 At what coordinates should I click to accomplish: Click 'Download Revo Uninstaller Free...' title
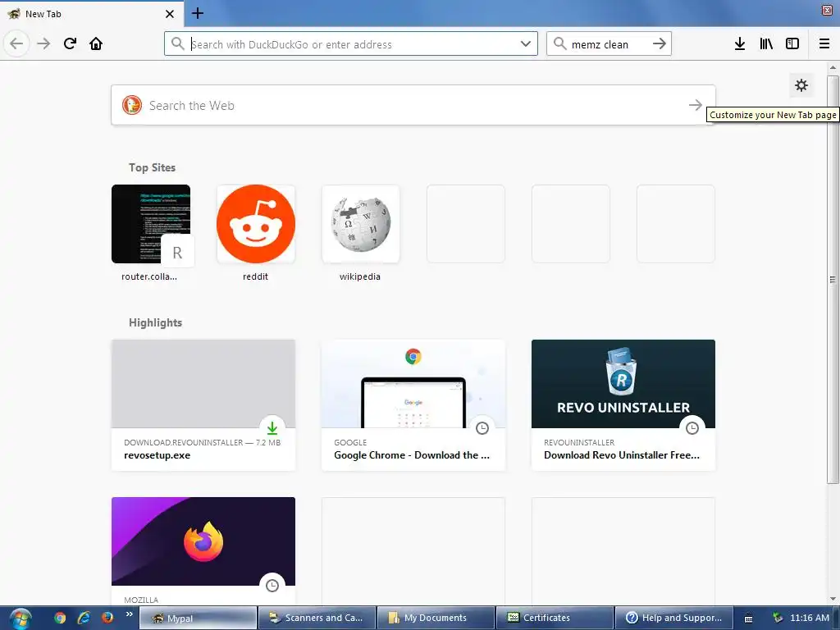coord(622,455)
